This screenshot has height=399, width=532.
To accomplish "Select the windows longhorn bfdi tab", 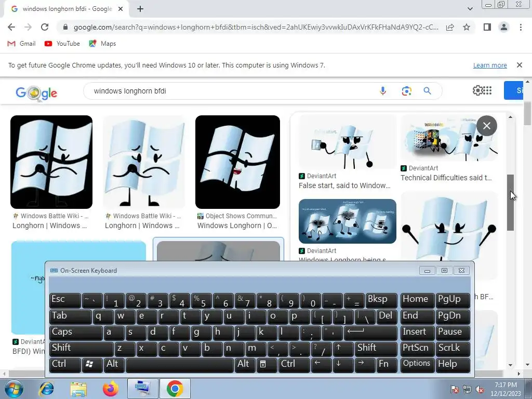I will click(x=67, y=9).
